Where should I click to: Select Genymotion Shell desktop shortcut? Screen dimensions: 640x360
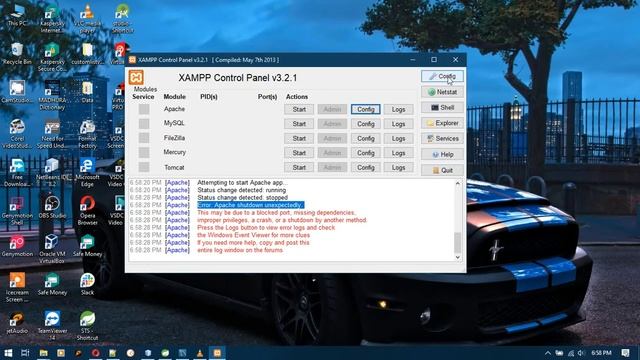(x=17, y=211)
